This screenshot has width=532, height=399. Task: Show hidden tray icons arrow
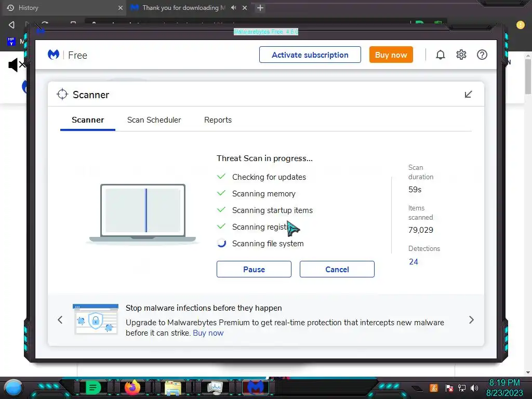click(417, 389)
